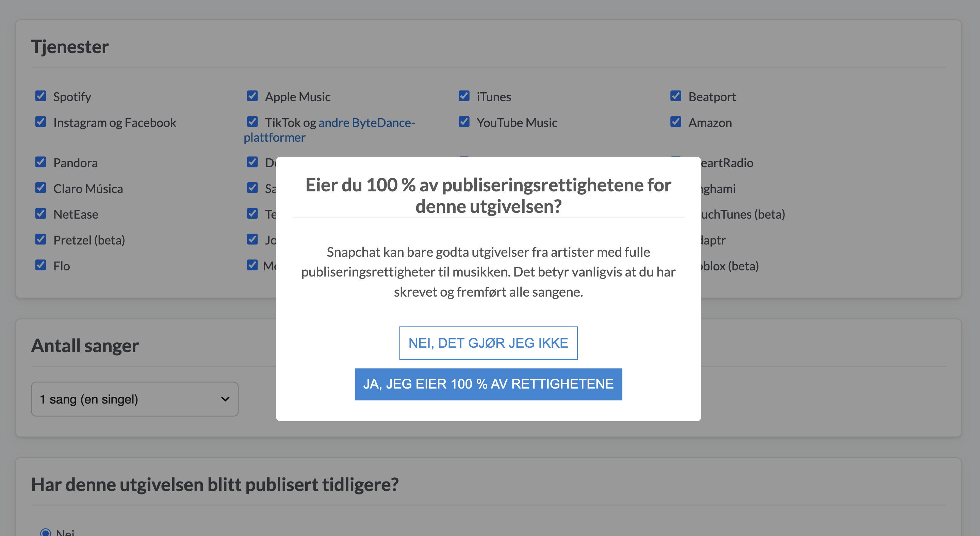The width and height of the screenshot is (980, 536).
Task: Click the 'YouTube Music' label text
Action: [517, 123]
